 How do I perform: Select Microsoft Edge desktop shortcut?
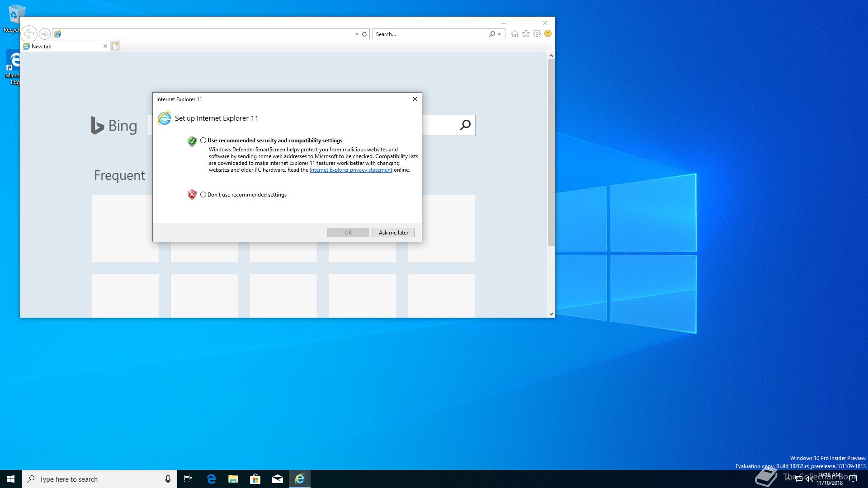click(13, 68)
